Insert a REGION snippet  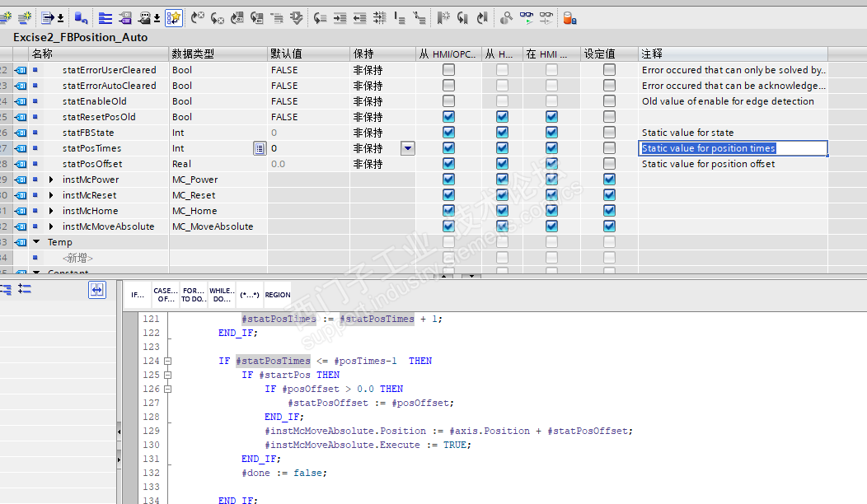pyautogui.click(x=278, y=294)
